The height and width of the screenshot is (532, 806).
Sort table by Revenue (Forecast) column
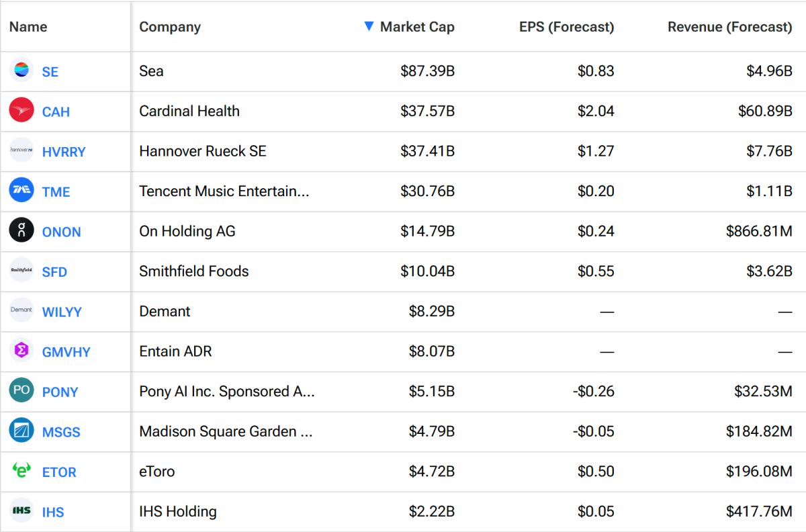729,27
